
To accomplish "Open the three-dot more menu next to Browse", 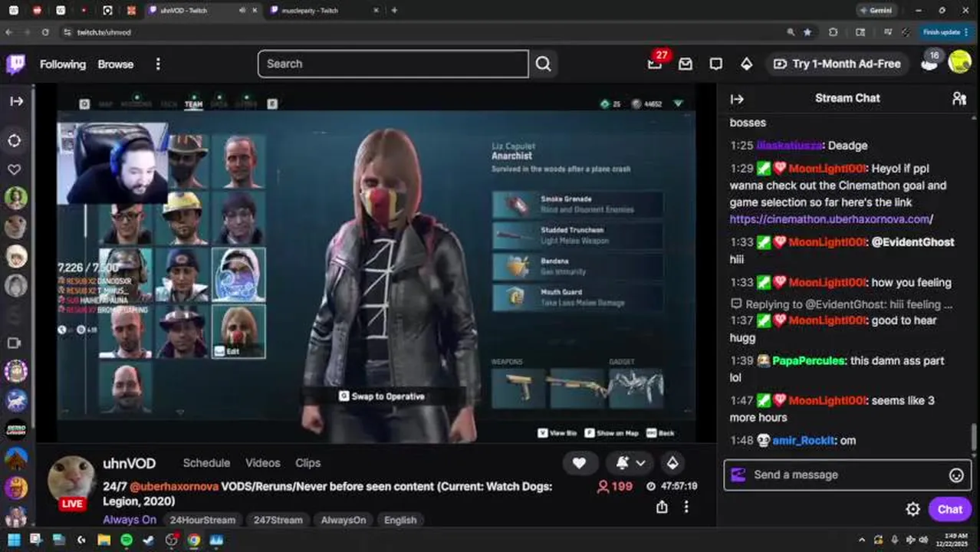I will 158,64.
